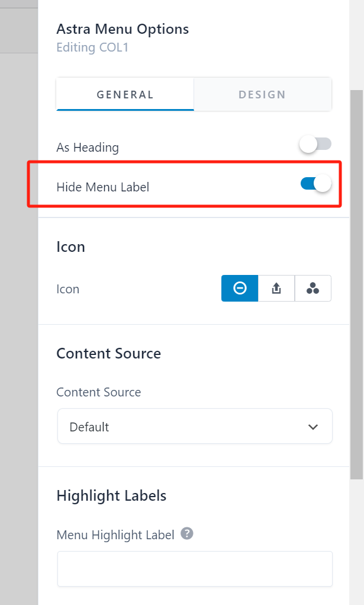
Task: Click the upload arrow to add a custom icon
Action: point(276,289)
